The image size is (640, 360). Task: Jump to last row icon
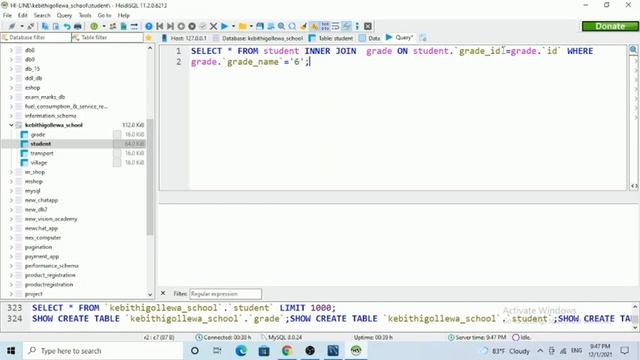click(x=170, y=26)
